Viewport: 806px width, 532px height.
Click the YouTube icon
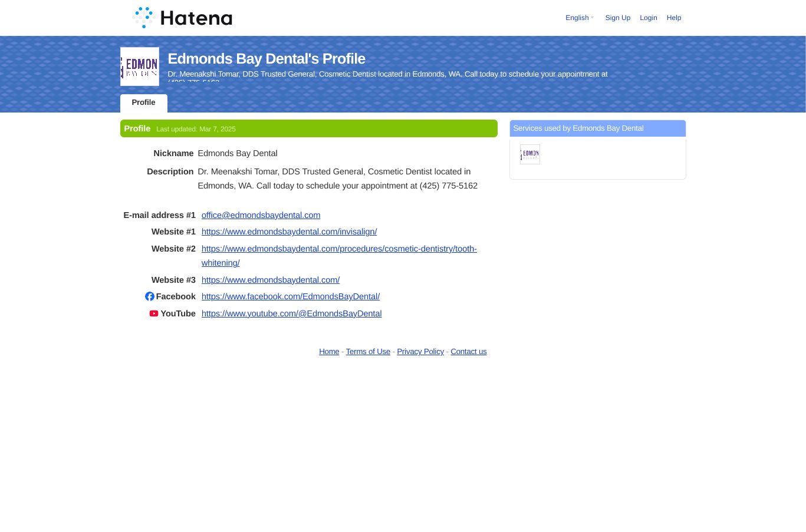click(x=154, y=313)
